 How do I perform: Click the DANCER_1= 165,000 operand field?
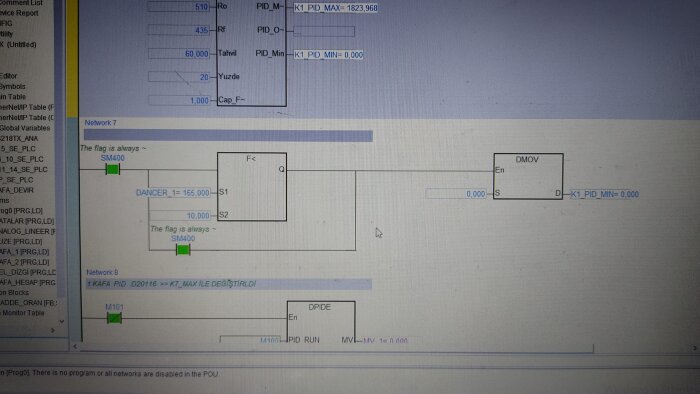point(173,193)
